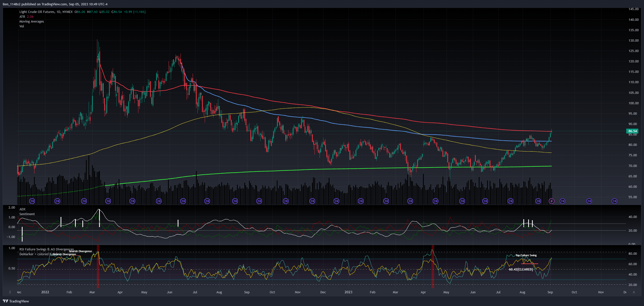Click the contract rollover marker in late May 2022

pyautogui.click(x=159, y=201)
